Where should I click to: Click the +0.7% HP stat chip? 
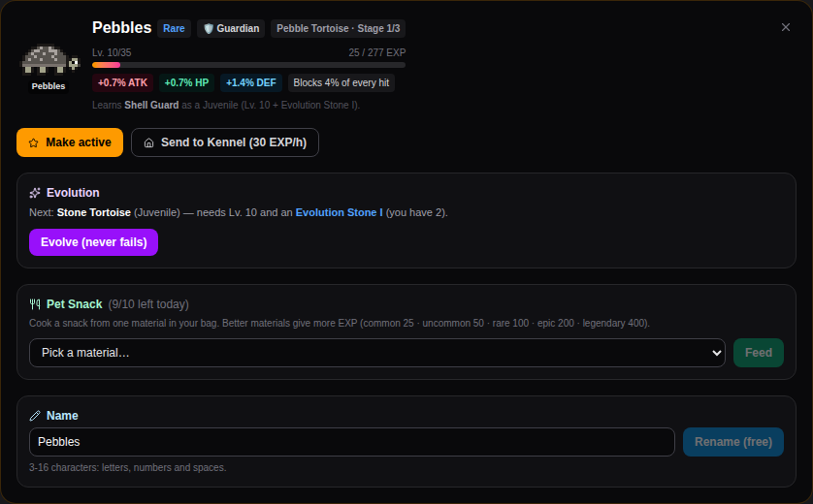(x=186, y=83)
